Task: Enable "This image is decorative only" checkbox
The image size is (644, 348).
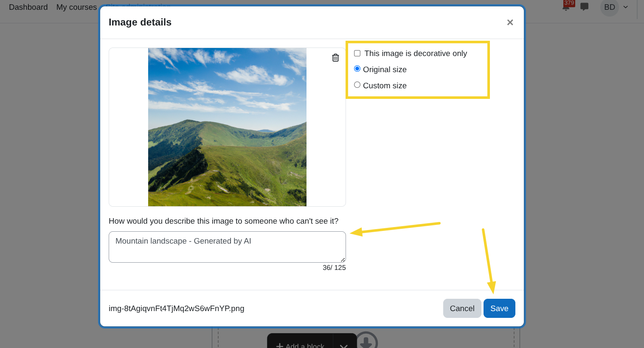Action: pyautogui.click(x=357, y=53)
